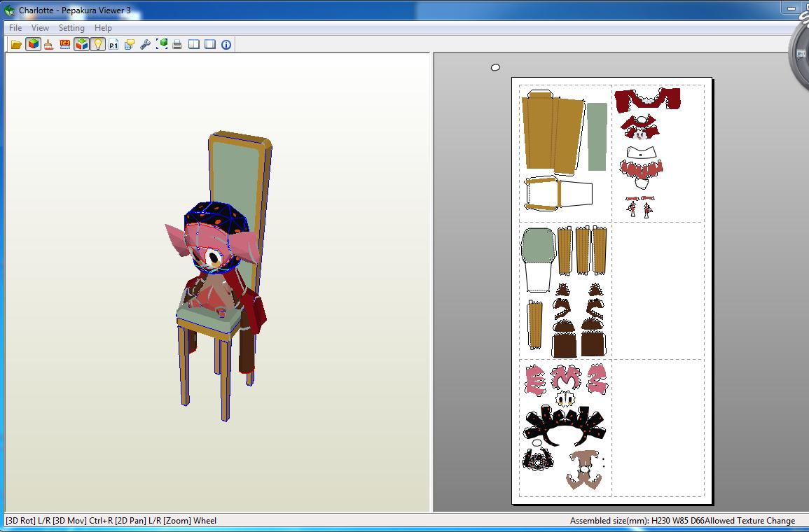Image resolution: width=809 pixels, height=532 pixels.
Task: Click the Assembled size status text
Action: [637, 521]
